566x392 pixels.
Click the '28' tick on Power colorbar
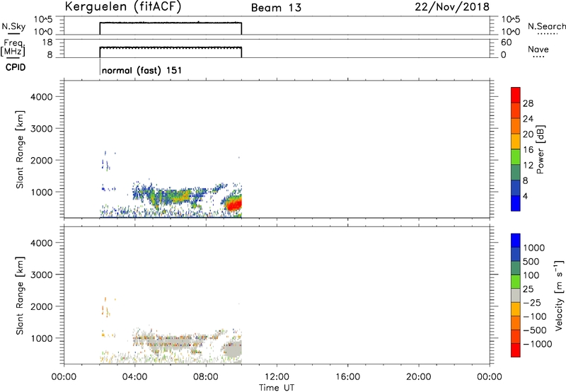click(x=528, y=103)
